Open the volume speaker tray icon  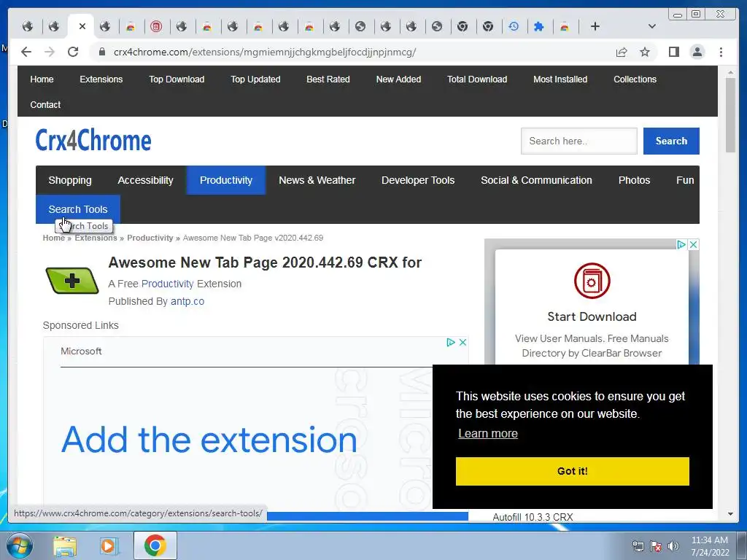tap(673, 546)
